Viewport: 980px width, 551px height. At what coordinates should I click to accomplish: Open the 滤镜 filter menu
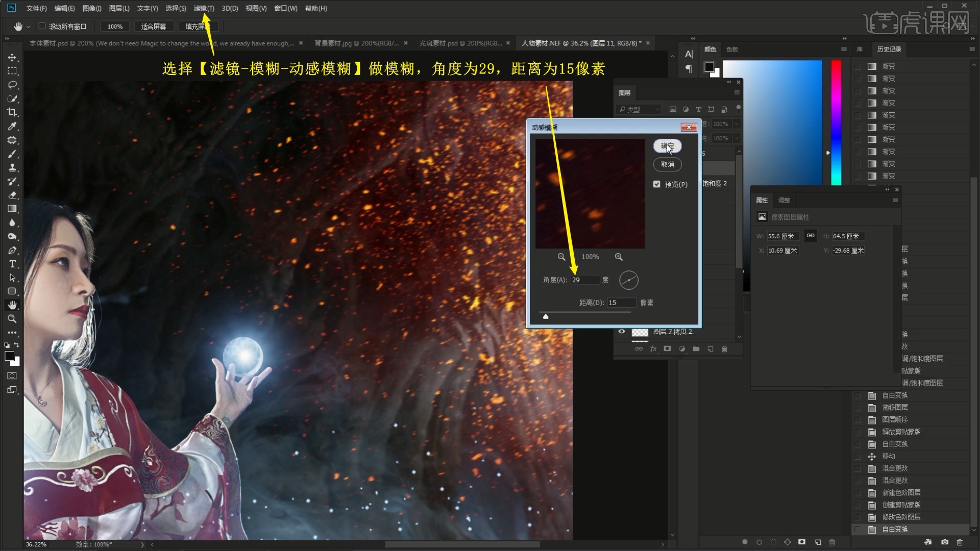(x=204, y=8)
